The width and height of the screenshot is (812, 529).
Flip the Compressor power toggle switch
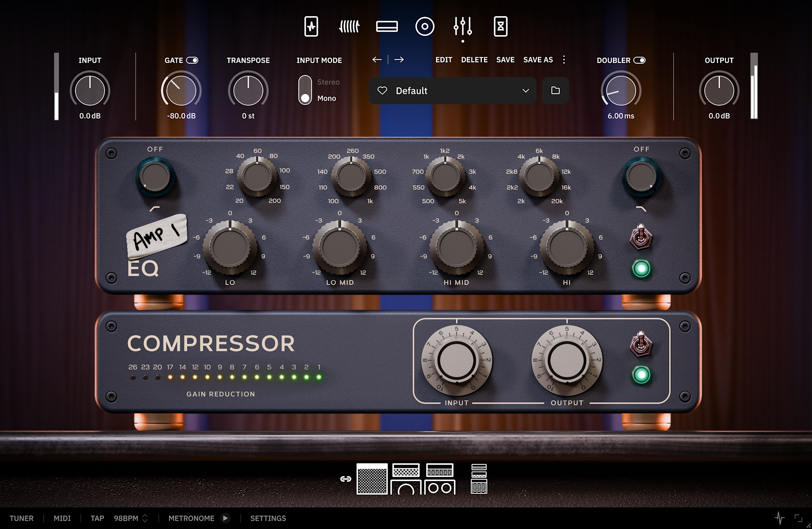tap(641, 343)
